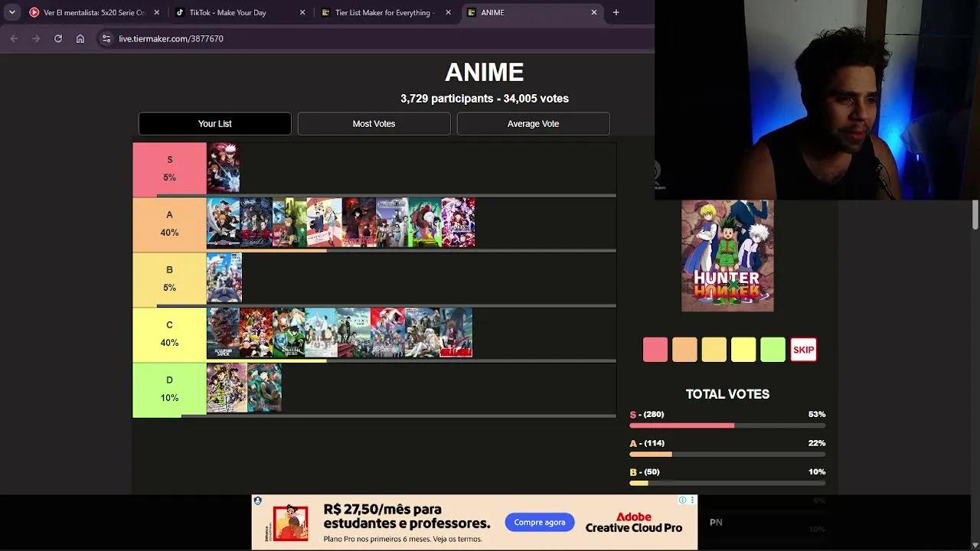This screenshot has height=551, width=980.
Task: Switch to the Average Vote view
Action: [534, 123]
